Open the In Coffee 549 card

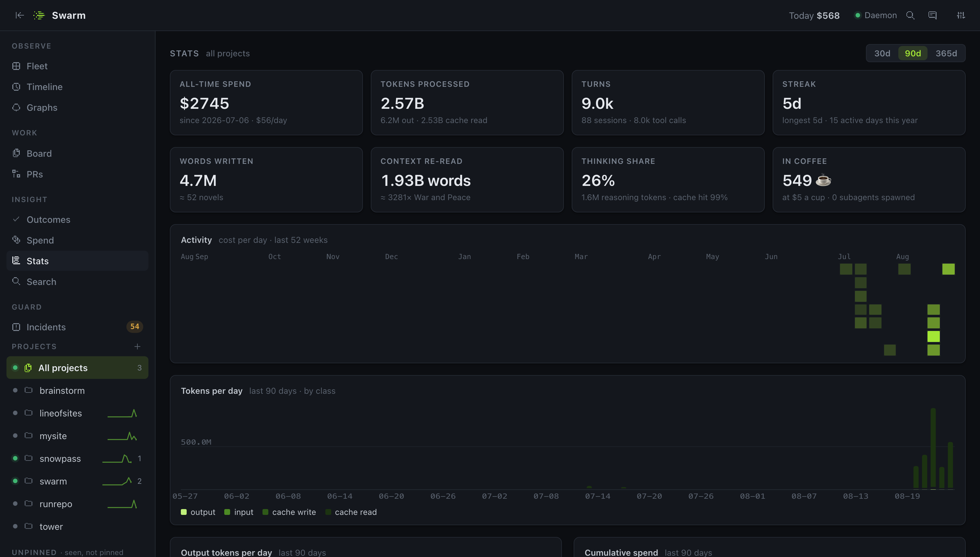coord(869,180)
